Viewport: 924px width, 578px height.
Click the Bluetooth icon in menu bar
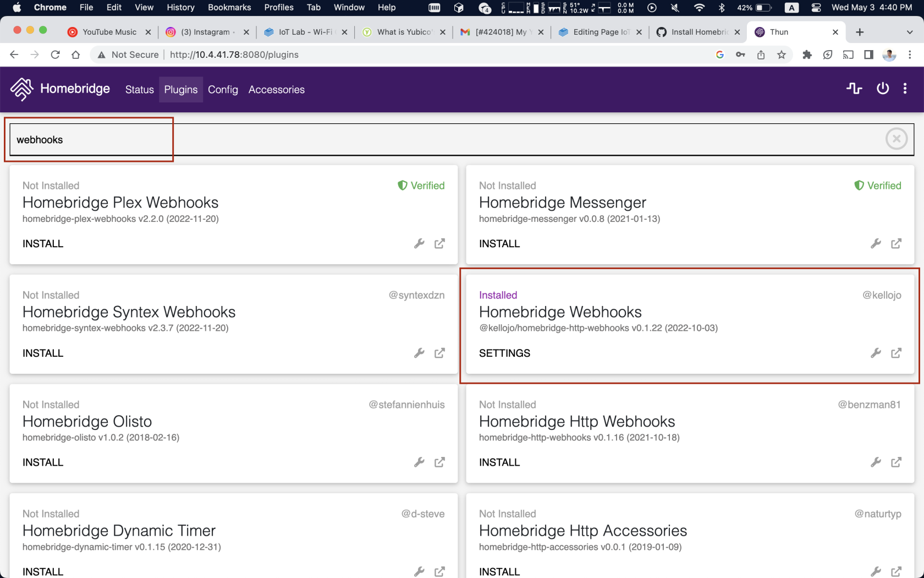pyautogui.click(x=722, y=7)
